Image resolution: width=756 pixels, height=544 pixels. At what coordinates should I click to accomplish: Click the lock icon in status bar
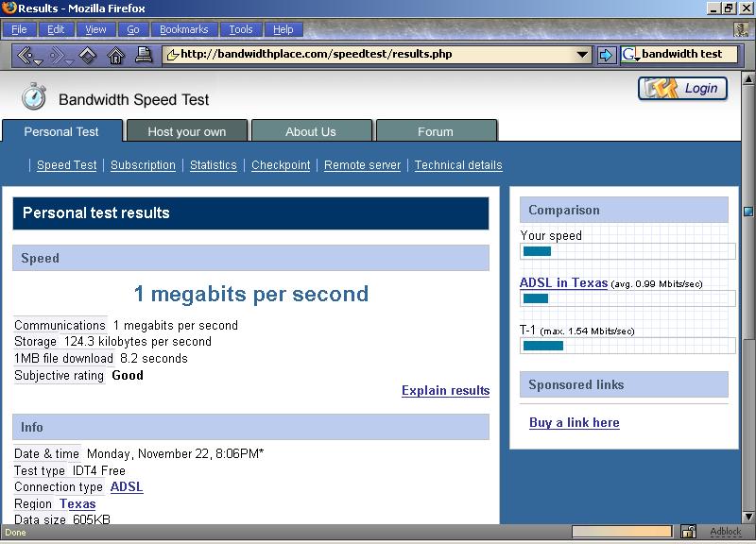tap(688, 532)
